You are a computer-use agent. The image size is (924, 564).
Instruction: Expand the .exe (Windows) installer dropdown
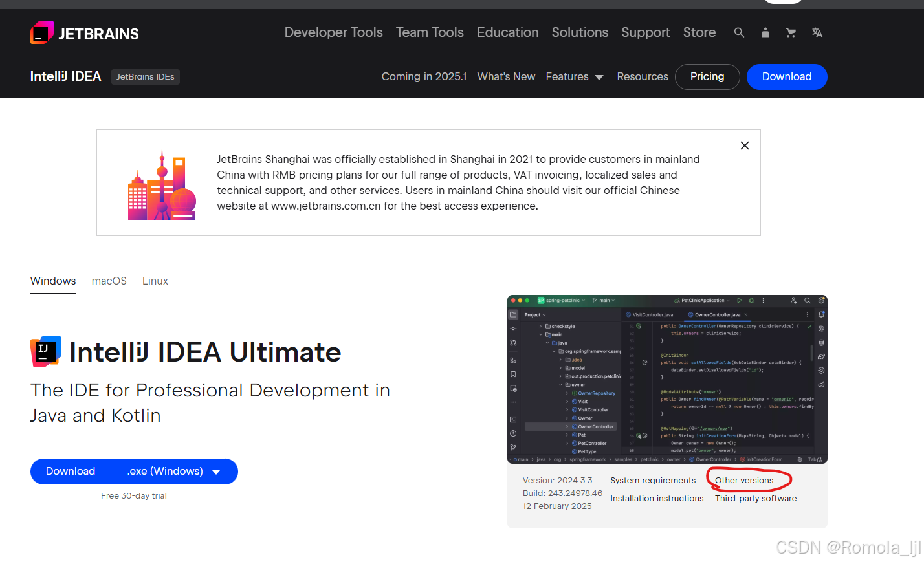coord(175,471)
